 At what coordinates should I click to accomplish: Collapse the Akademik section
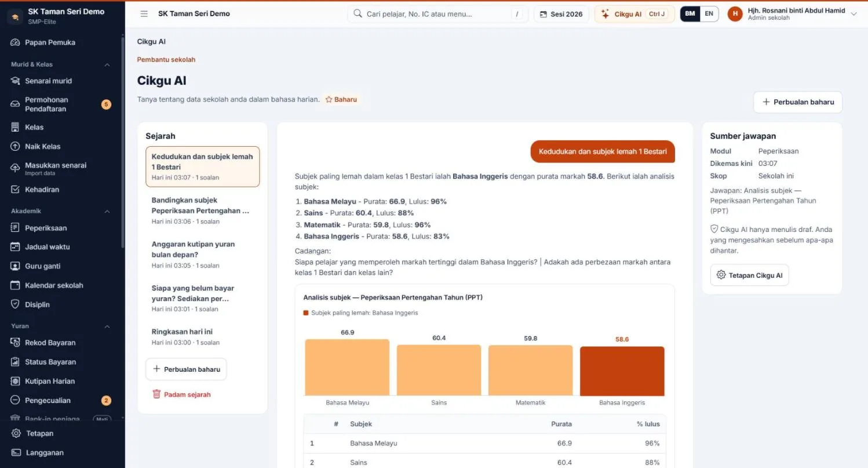point(107,211)
